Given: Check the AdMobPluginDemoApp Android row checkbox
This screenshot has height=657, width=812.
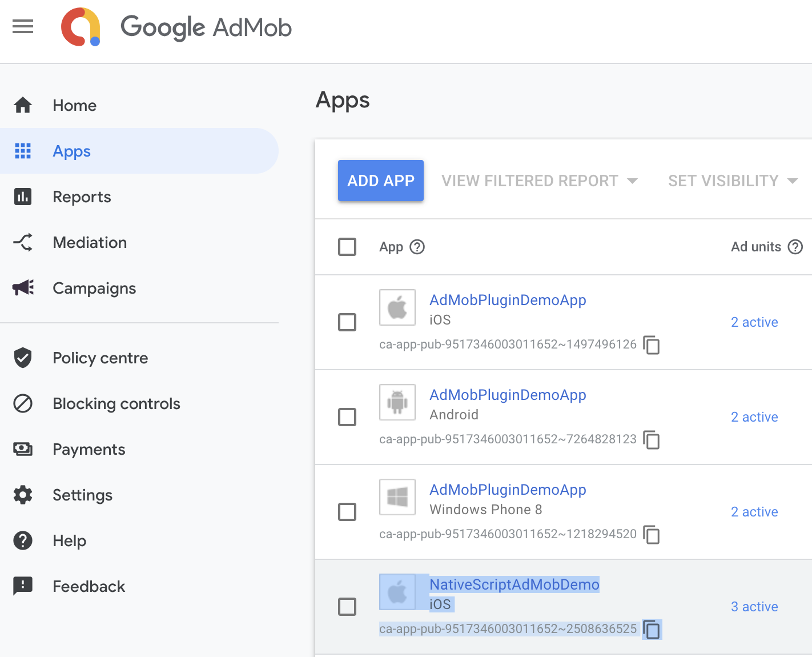Looking at the screenshot, I should pyautogui.click(x=347, y=417).
